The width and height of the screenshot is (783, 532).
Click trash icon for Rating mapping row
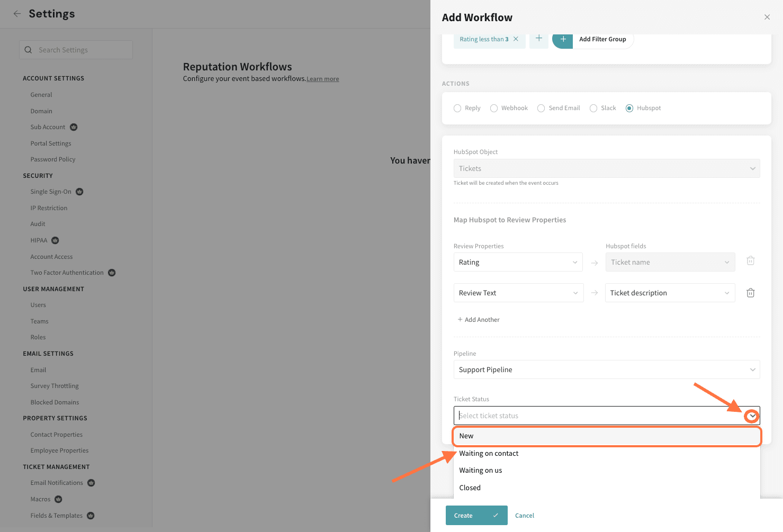[x=750, y=261]
